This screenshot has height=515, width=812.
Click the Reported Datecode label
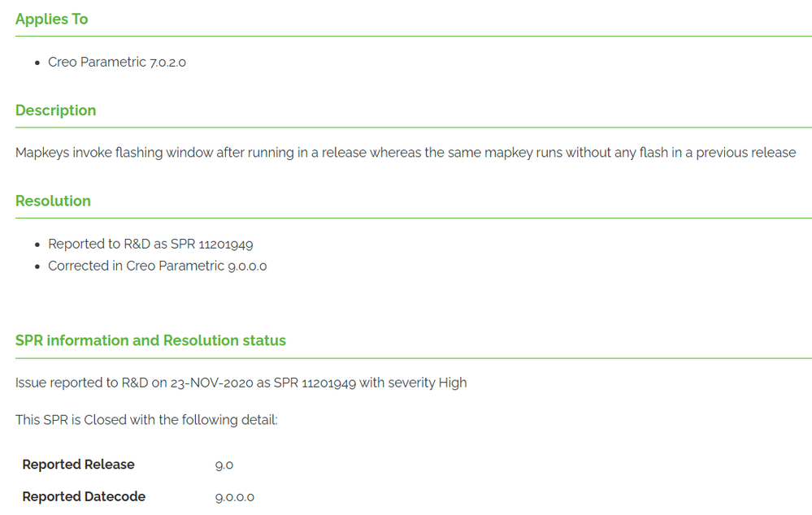84,497
